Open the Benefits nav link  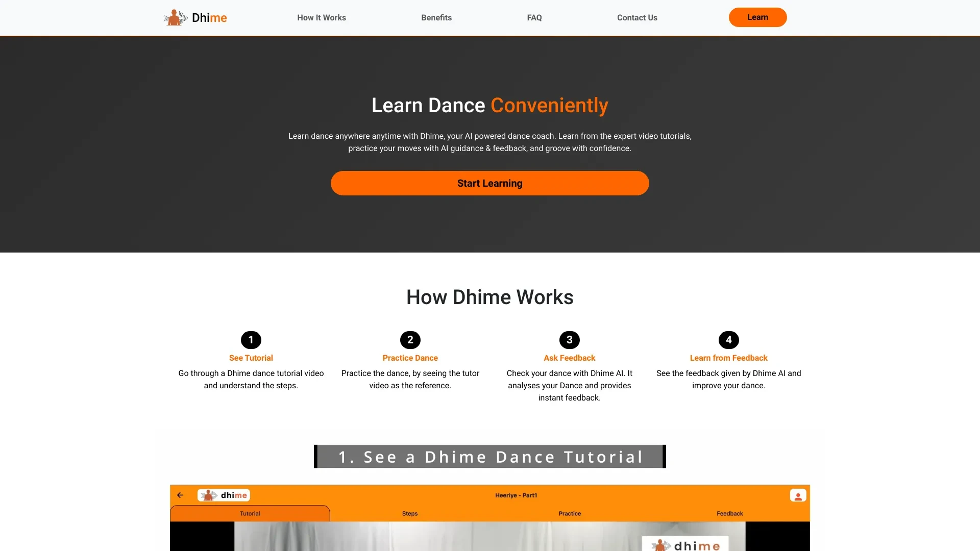pos(436,17)
